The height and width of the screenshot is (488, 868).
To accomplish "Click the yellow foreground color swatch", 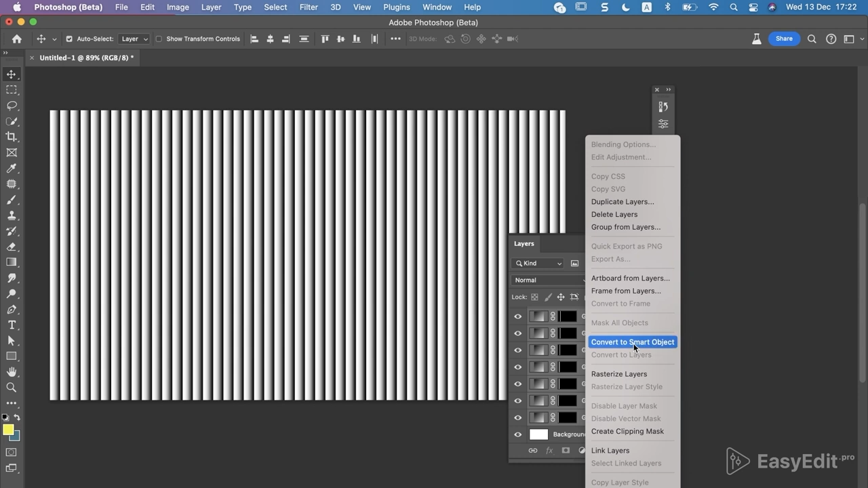I will [8, 430].
